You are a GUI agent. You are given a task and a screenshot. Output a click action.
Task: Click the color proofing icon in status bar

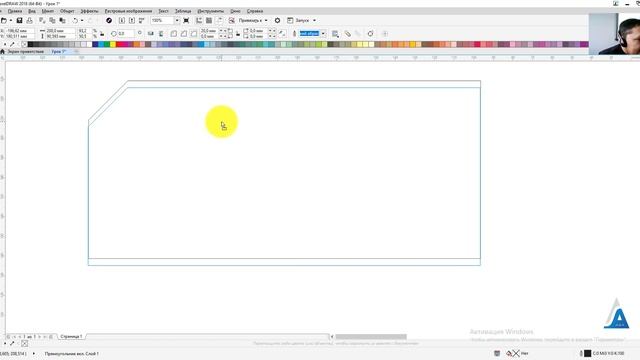pyautogui.click(x=497, y=353)
